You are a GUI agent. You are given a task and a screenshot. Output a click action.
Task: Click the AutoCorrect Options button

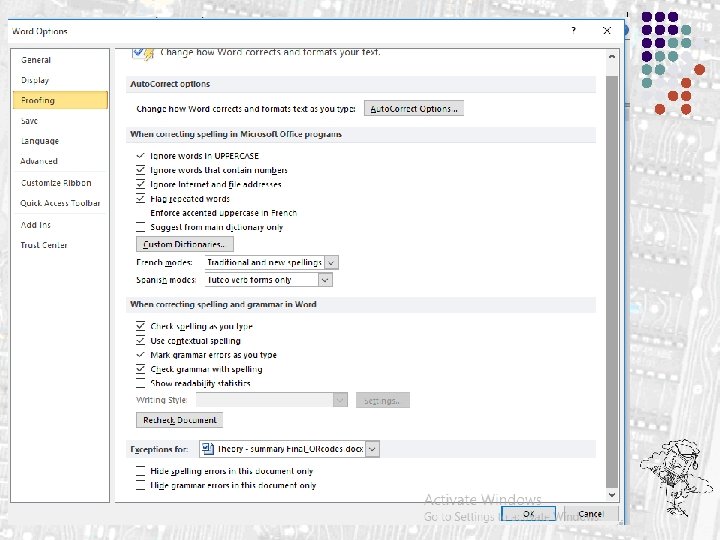coord(414,109)
